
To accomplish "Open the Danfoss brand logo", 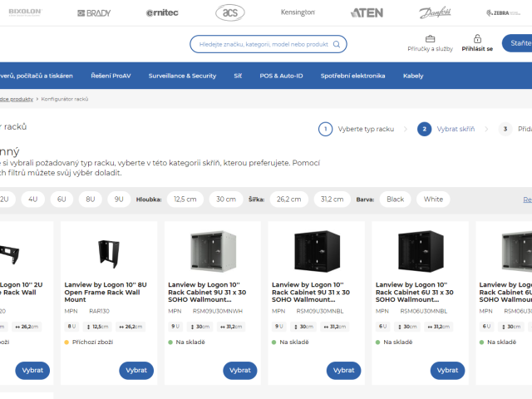I will coord(435,13).
